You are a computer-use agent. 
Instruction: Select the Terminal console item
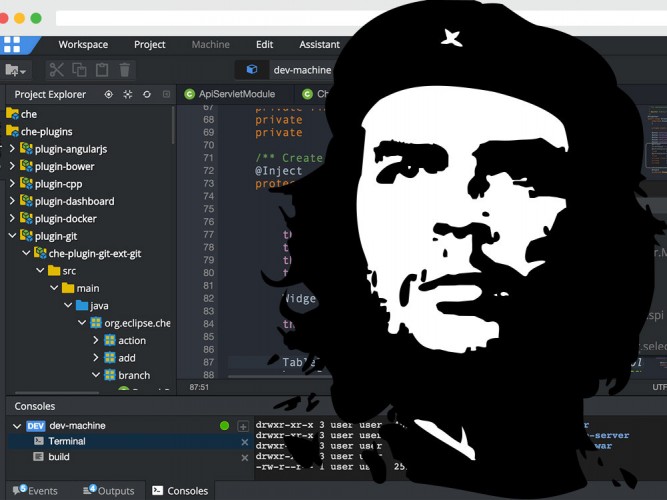pyautogui.click(x=67, y=441)
